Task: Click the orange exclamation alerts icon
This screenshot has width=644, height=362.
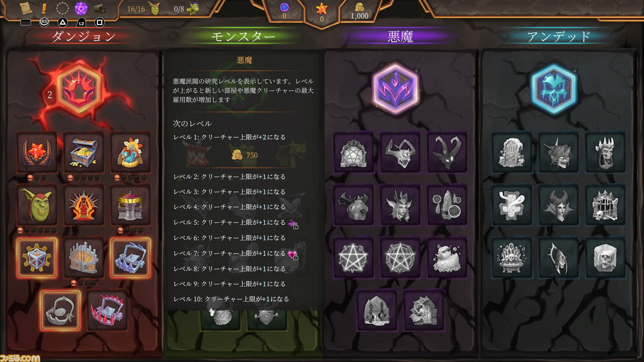Action: 44,9
